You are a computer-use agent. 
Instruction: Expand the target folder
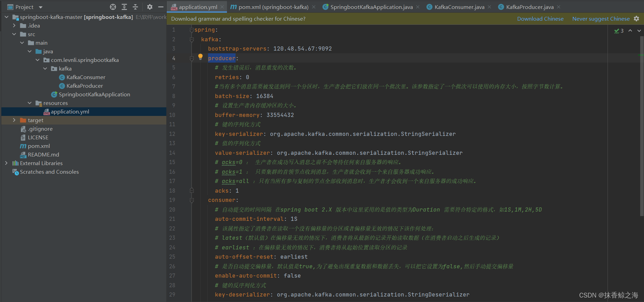(x=14, y=120)
